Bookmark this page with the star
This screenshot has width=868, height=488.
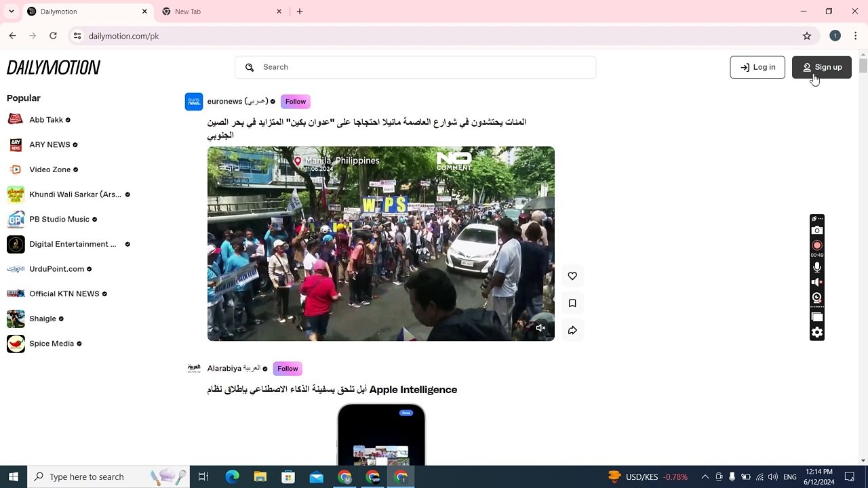(x=807, y=36)
